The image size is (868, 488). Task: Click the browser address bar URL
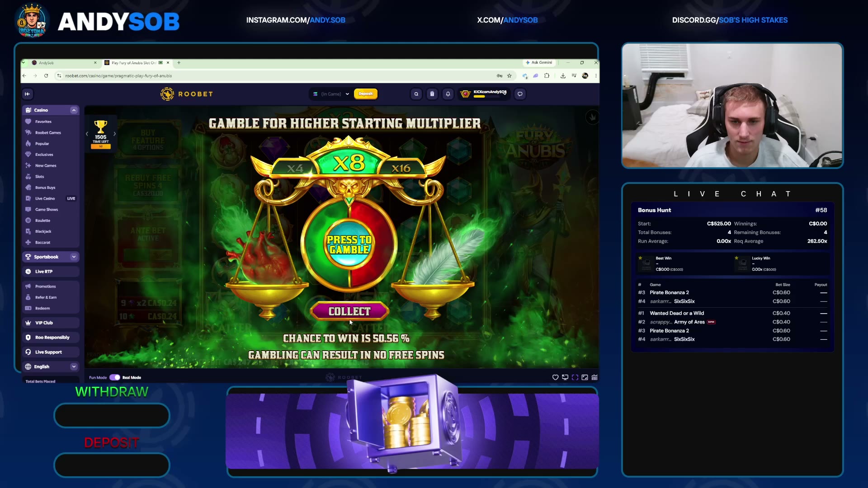click(x=118, y=76)
